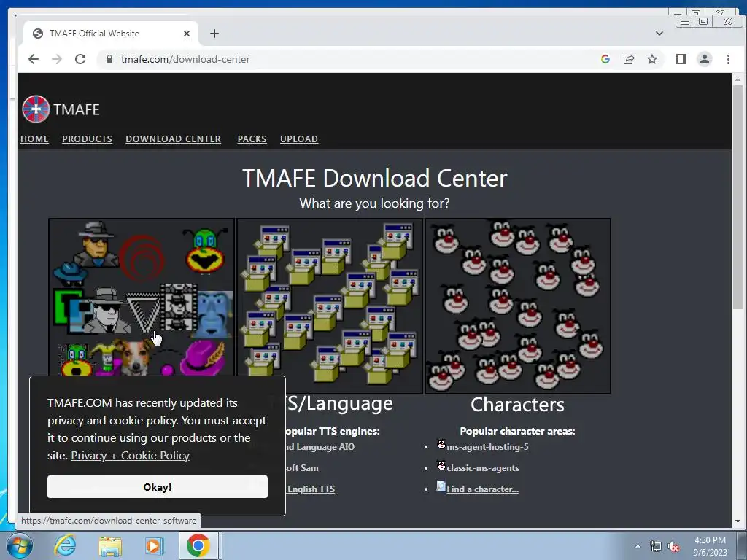Open Chrome's three-dot menu
Screen dimensions: 747x560
pyautogui.click(x=728, y=59)
